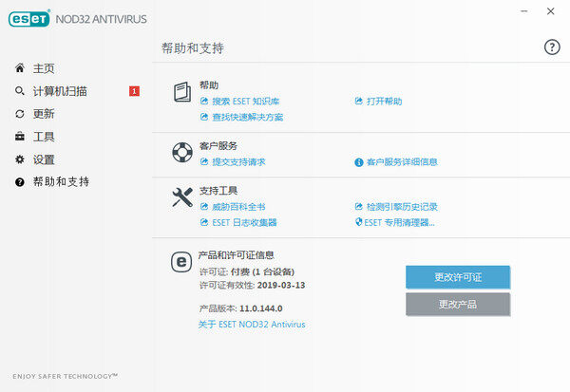The width and height of the screenshot is (570, 392).
Task: Click external-link icon before ESET 日志收集器
Action: click(204, 222)
